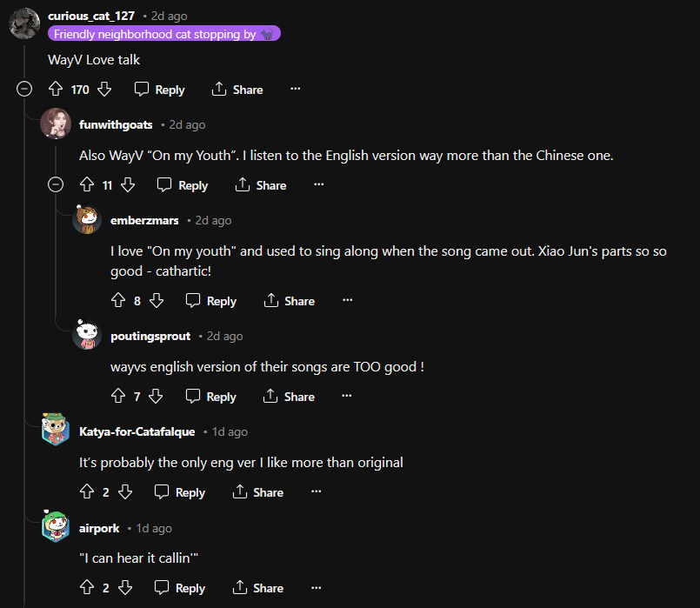Collapse funwithgoats' reply thread
The width and height of the screenshot is (700, 608).
tap(56, 184)
